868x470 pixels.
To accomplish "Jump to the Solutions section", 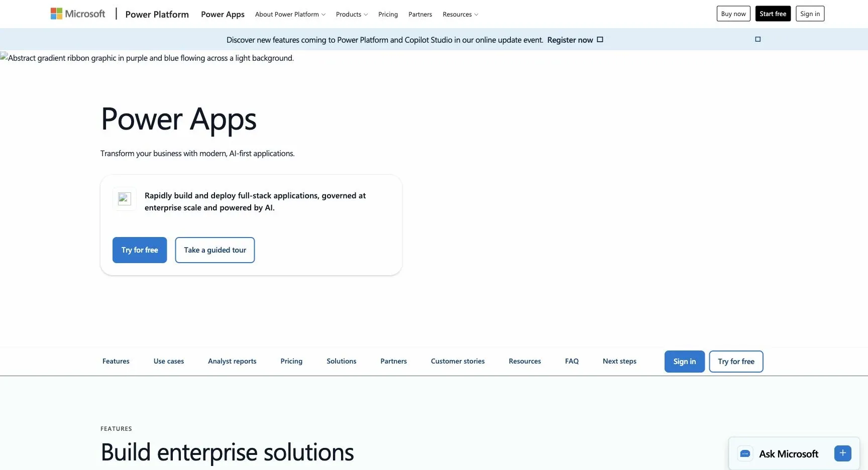I will click(x=342, y=361).
